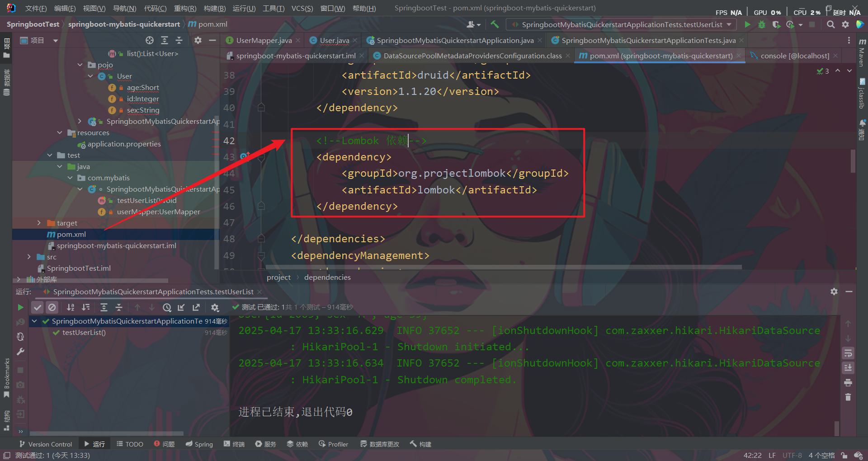The image size is (868, 461).
Task: Collapse all nodes in project panel
Action: [179, 40]
